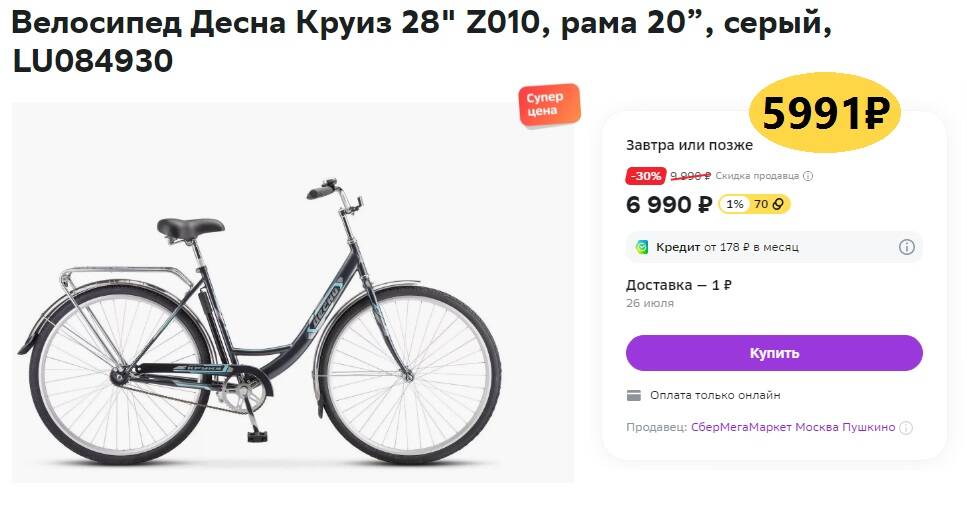This screenshot has height=514, width=967.
Task: Click the green Кредит logo icon
Action: (643, 247)
